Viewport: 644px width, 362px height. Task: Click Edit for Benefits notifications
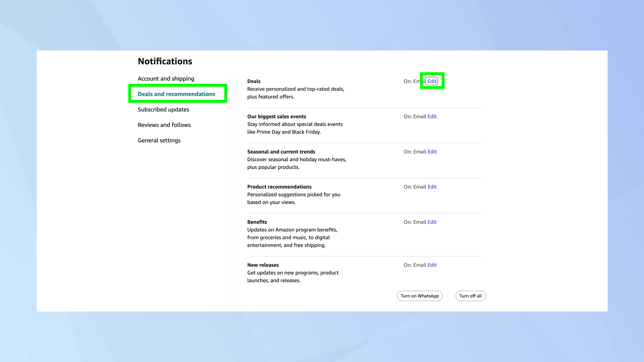pyautogui.click(x=432, y=222)
